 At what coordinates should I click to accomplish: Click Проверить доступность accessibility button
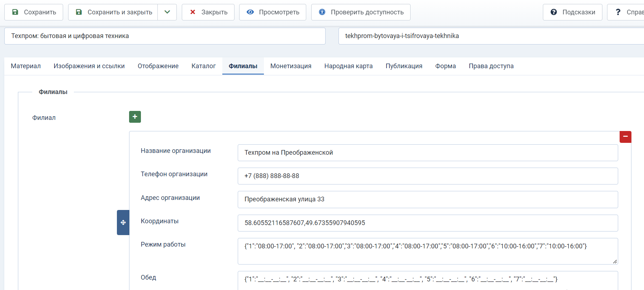point(361,12)
